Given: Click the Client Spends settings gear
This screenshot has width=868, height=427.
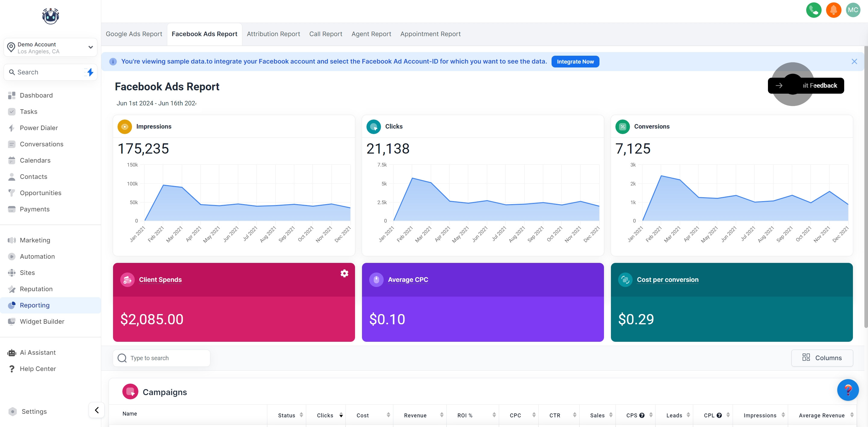Looking at the screenshot, I should click(344, 273).
